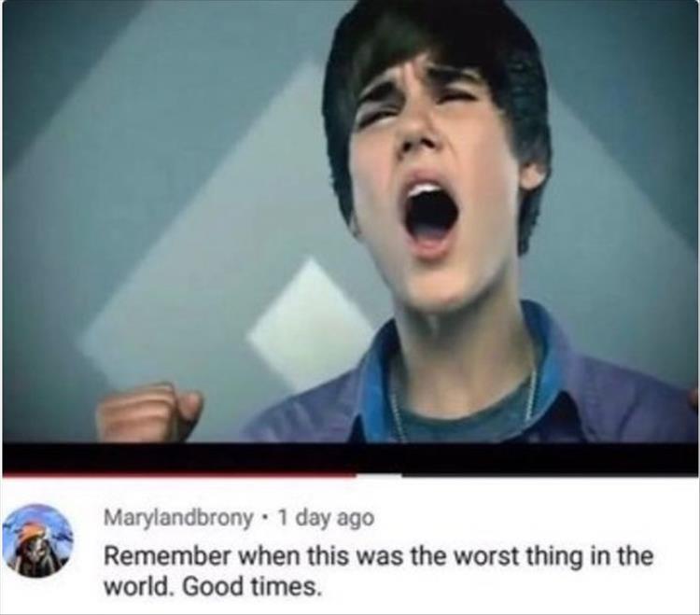Screen dimensions: 700x615
Task: Click the top-left corner of video background
Action: point(27,22)
